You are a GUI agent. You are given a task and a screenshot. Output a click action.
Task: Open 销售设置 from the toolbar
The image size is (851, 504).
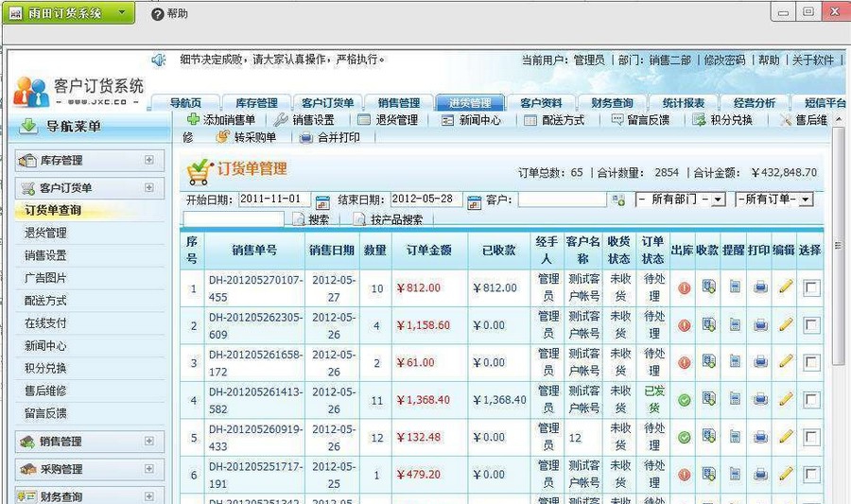pyautogui.click(x=304, y=120)
